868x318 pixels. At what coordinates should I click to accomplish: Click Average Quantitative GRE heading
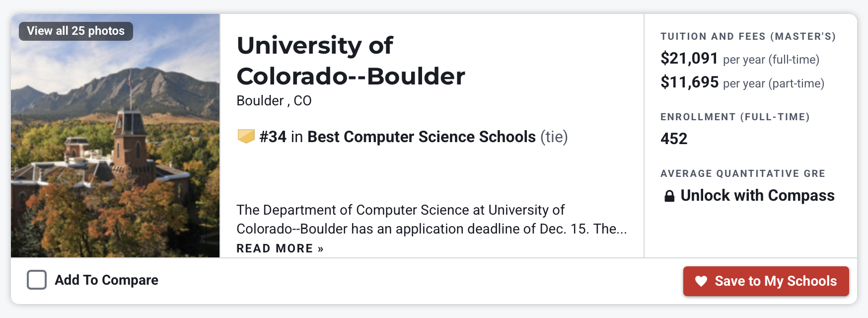[742, 173]
